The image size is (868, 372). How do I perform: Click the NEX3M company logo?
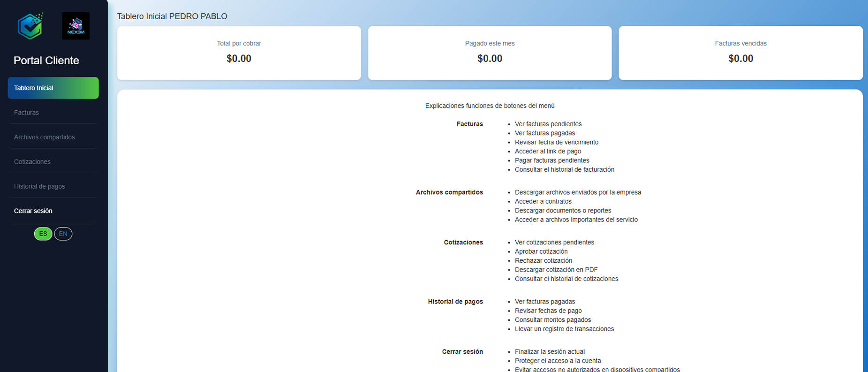[75, 26]
